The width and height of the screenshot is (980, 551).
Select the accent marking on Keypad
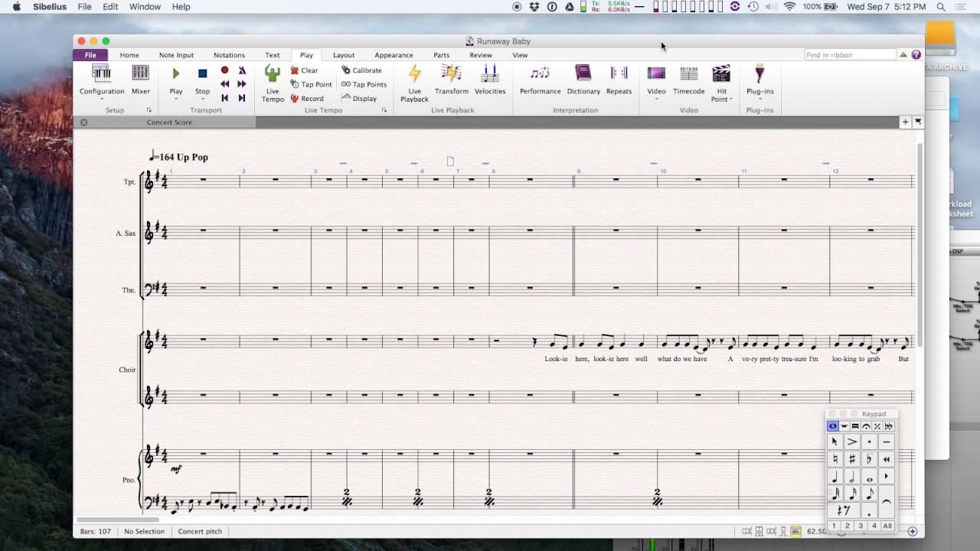pos(852,442)
